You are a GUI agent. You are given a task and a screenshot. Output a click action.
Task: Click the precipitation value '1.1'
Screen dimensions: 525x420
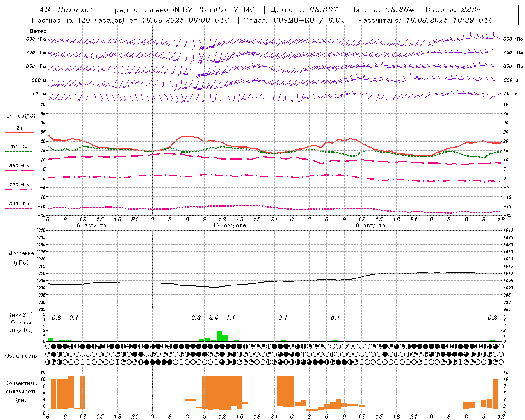click(231, 318)
